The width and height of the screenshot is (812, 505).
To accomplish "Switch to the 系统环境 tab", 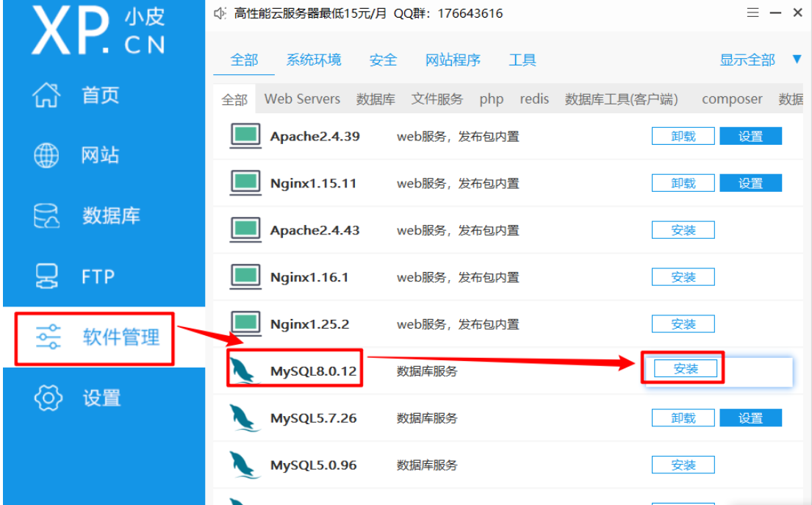I will pos(314,60).
